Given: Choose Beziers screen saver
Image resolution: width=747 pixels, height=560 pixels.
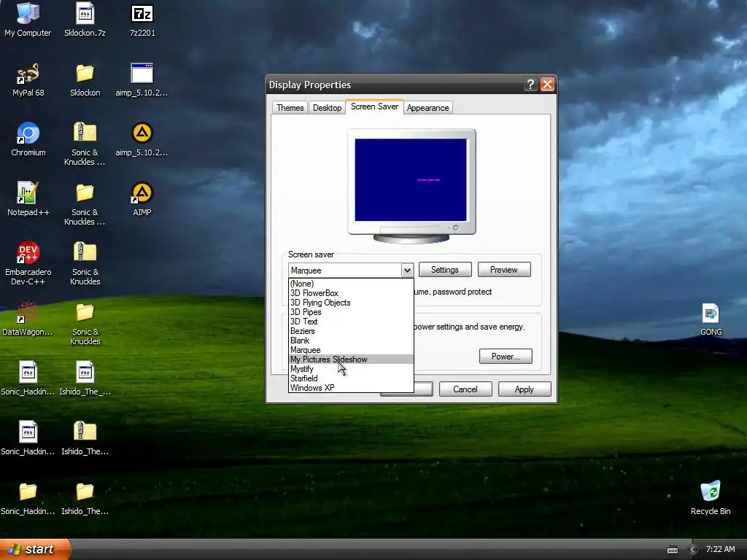Looking at the screenshot, I should pos(351,331).
